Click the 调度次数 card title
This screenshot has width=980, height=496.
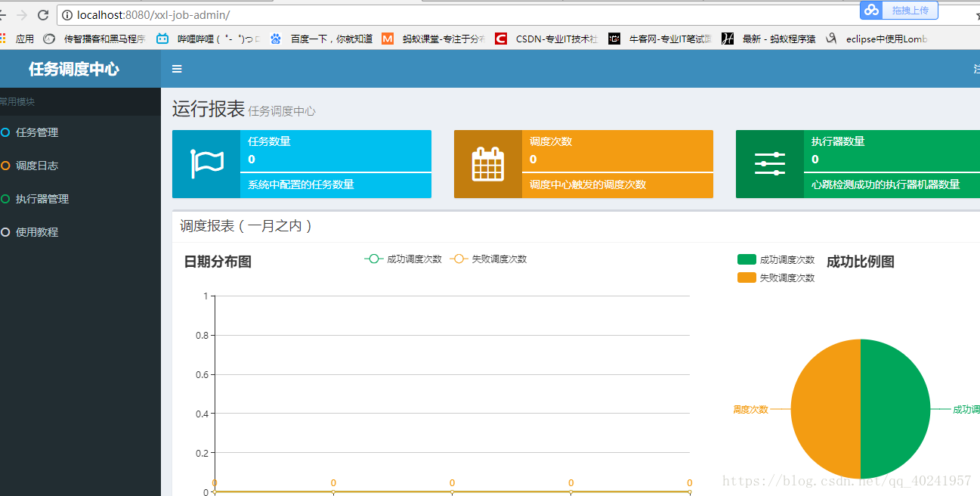pos(551,141)
